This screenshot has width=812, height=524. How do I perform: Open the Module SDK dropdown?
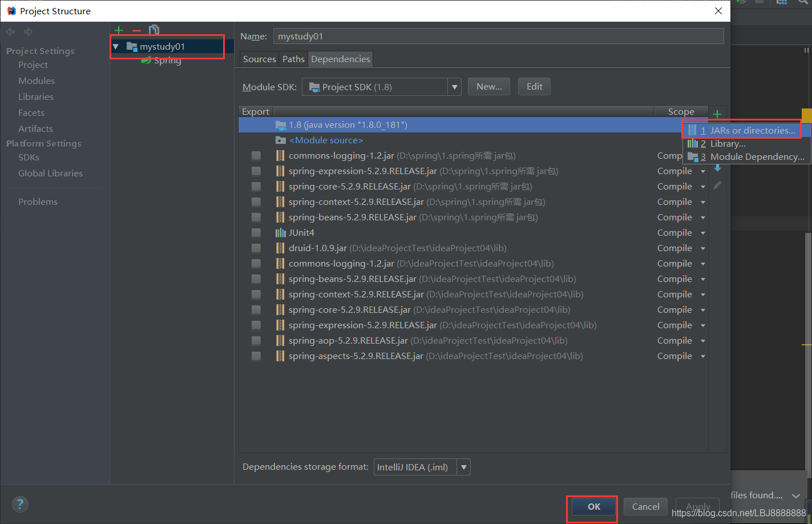[x=455, y=87]
